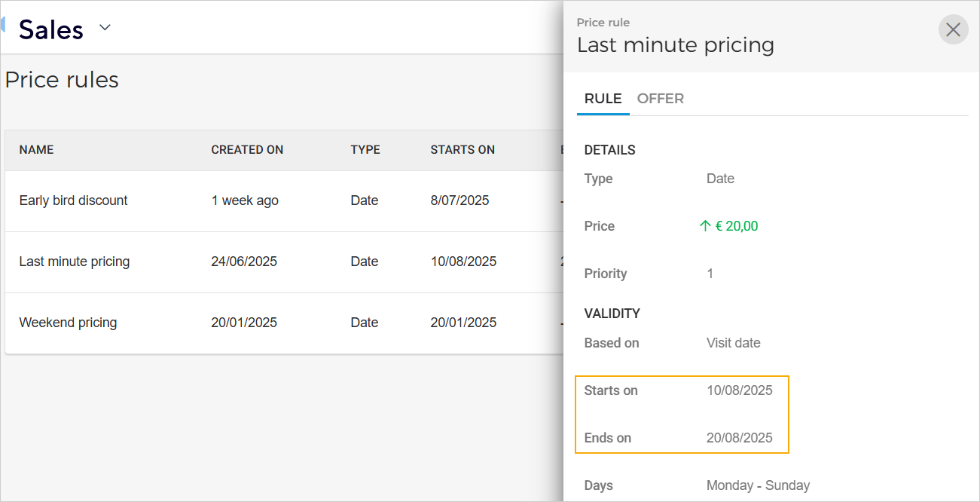Image resolution: width=980 pixels, height=502 pixels.
Task: Click the Monday - Sunday days value
Action: (x=758, y=485)
